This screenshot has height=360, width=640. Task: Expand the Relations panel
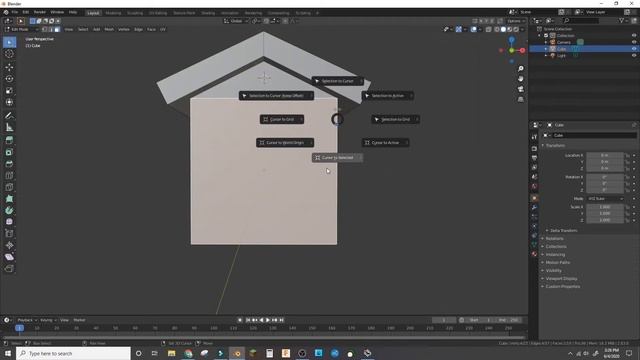[553, 238]
